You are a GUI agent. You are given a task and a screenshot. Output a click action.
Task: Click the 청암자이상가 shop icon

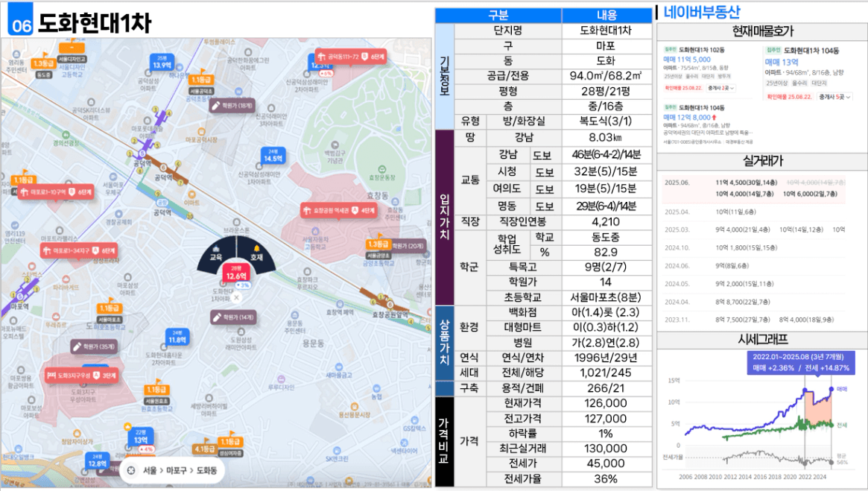pyautogui.click(x=77, y=434)
